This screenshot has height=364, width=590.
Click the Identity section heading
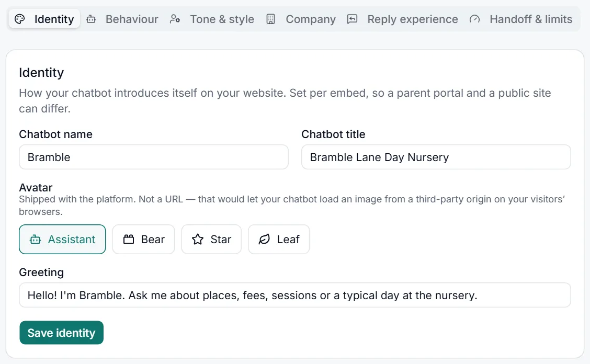click(x=41, y=72)
